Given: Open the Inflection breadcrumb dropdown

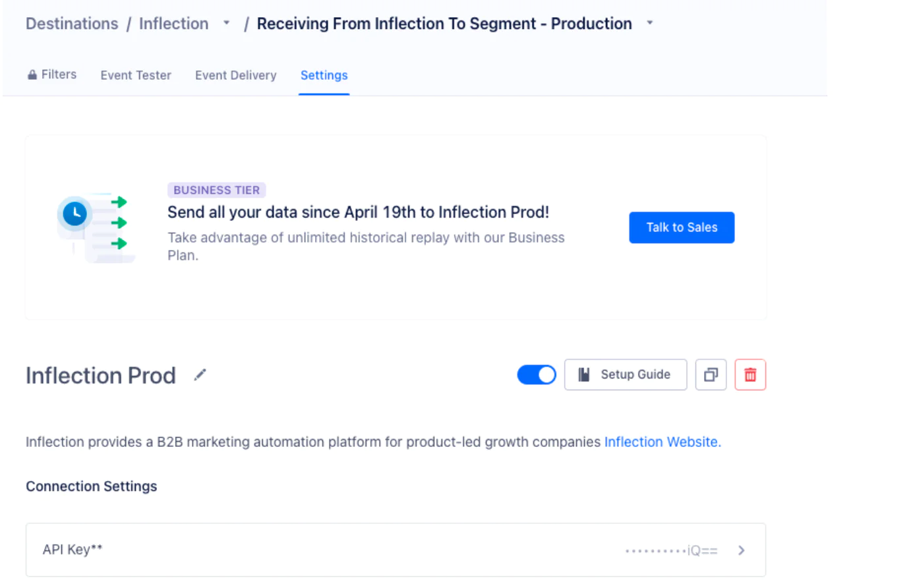Looking at the screenshot, I should point(226,22).
